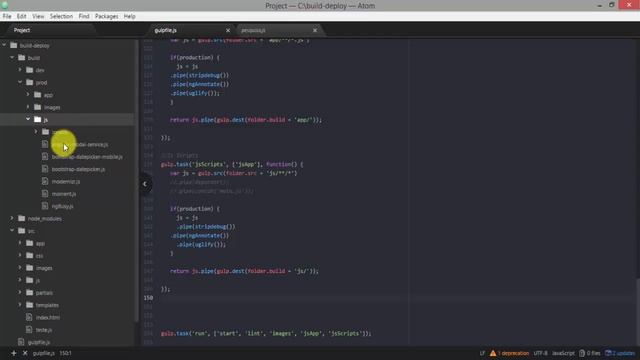Expand the templates folder under src
The height and width of the screenshot is (360, 640).
[x=20, y=305]
